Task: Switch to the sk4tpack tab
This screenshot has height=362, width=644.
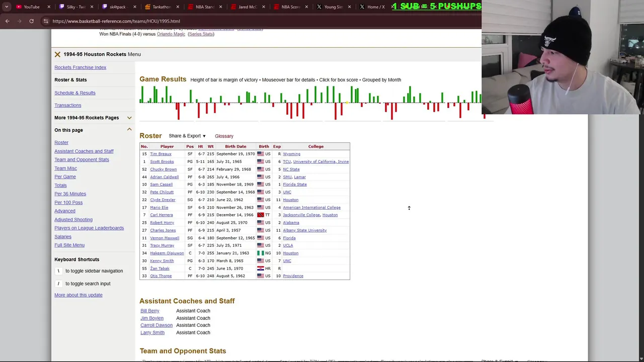Action: 118,7
